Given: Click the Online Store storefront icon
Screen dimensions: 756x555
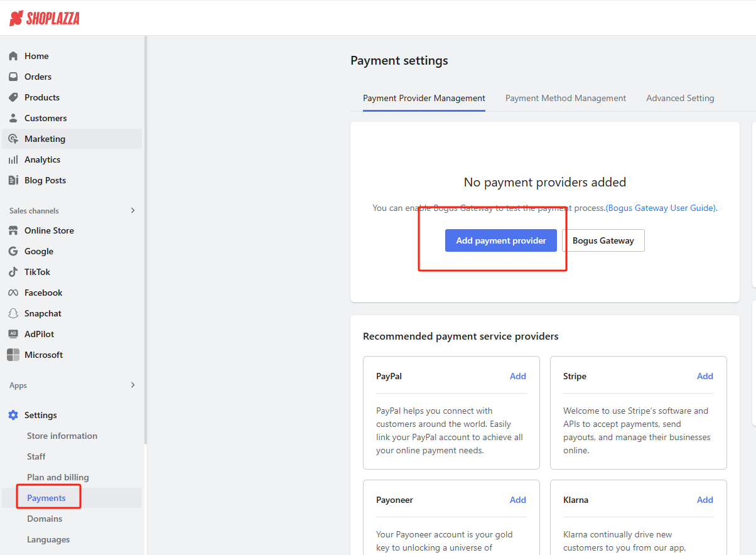Looking at the screenshot, I should tap(13, 230).
